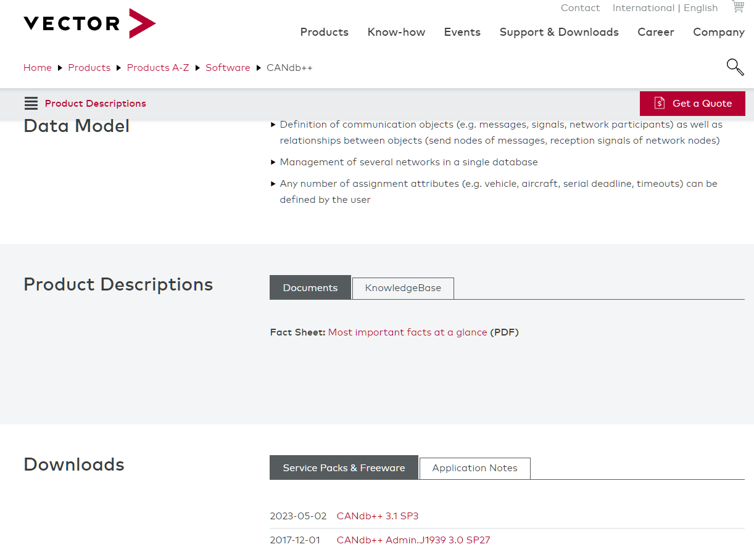The height and width of the screenshot is (560, 754).
Task: Switch to the KnowledgeBase tab
Action: click(x=403, y=288)
